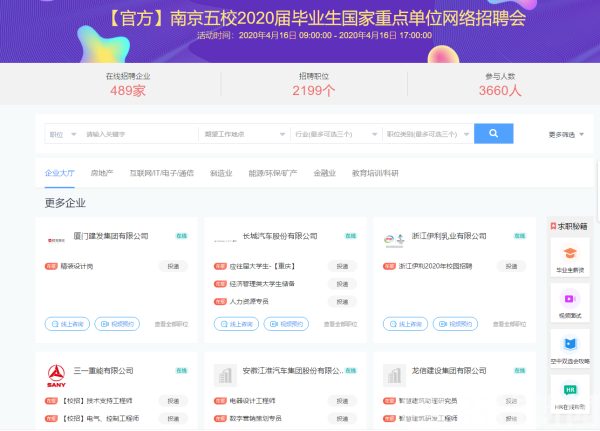Click 投递 for 精装设计岗 position
Viewport: 600px width, 431px height.
173,266
